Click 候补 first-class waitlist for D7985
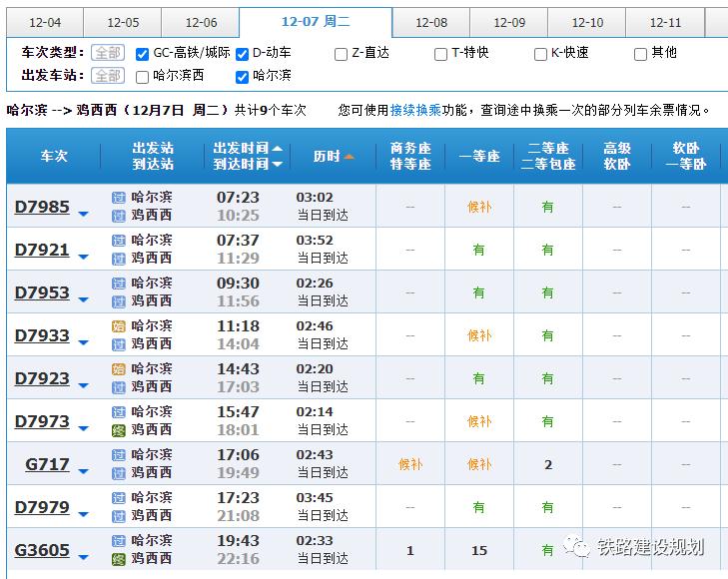Image resolution: width=728 pixels, height=579 pixels. (x=479, y=207)
